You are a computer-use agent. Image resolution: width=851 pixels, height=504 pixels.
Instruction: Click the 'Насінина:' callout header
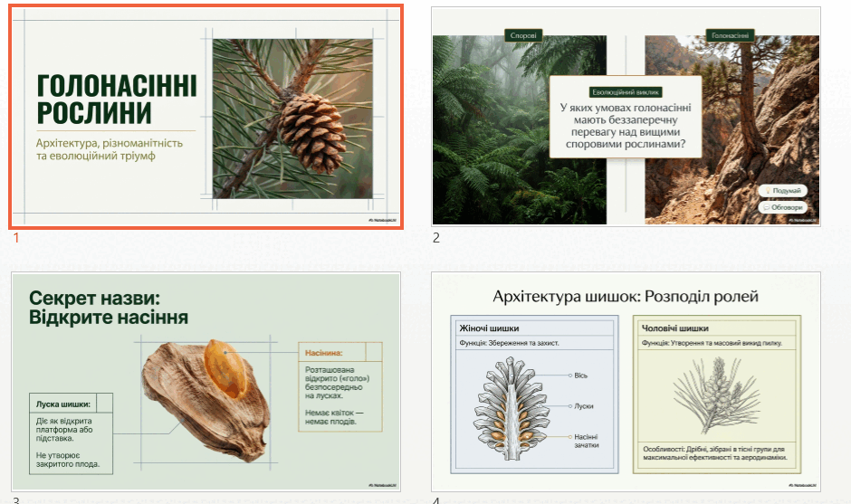(323, 353)
